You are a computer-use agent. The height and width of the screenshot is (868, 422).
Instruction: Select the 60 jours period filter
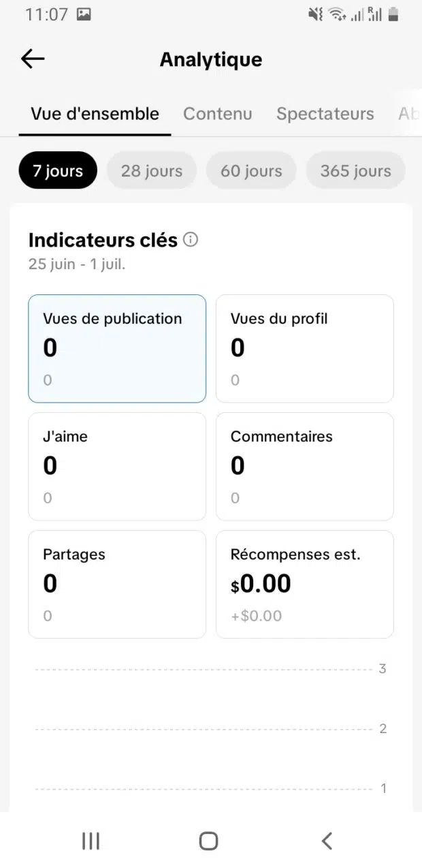251,170
